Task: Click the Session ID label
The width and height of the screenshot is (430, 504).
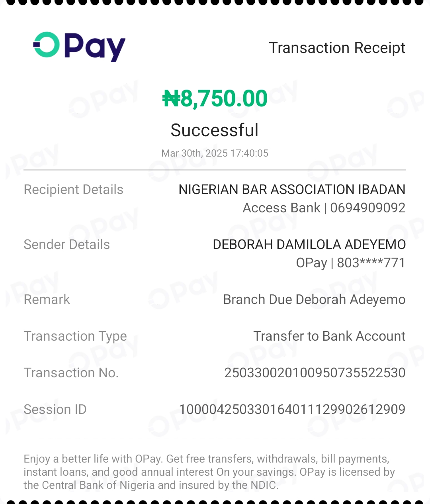Action: [55, 410]
